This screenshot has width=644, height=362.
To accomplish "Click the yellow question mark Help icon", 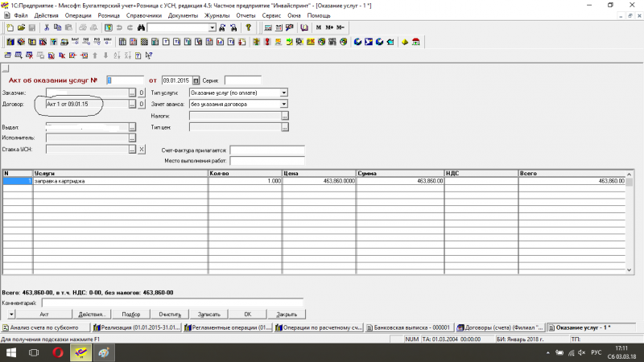I will point(249,27).
